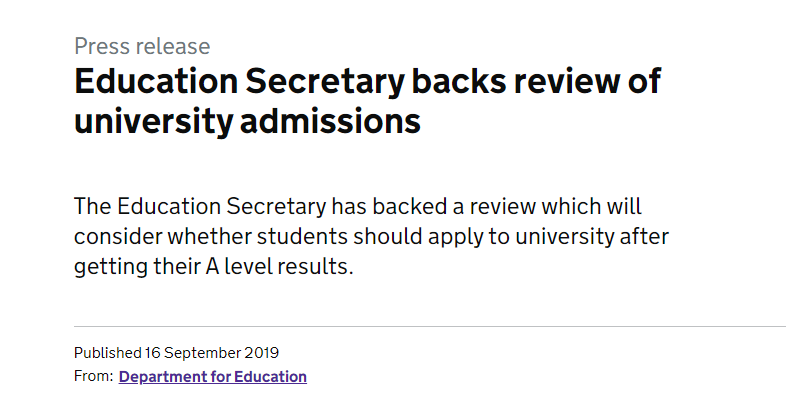Open the Department for Education link
This screenshot has width=786, height=400.
pos(213,376)
